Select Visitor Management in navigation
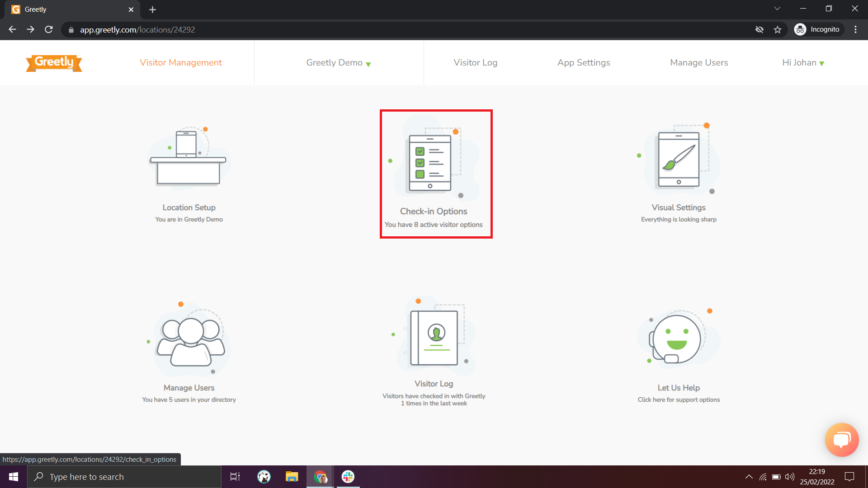The image size is (868, 488). [x=181, y=63]
